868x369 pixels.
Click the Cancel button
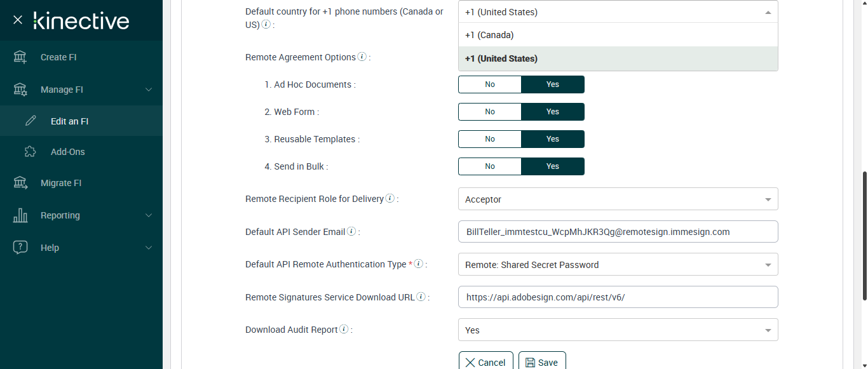486,362
